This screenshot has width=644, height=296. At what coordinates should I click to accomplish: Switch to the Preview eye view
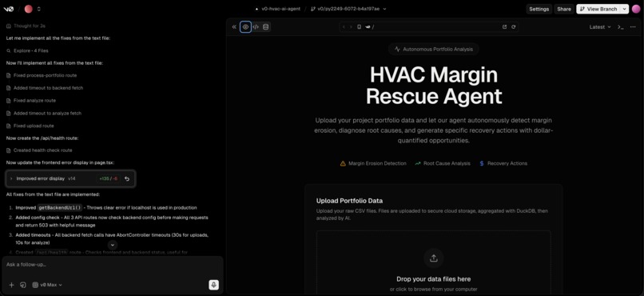coord(245,27)
